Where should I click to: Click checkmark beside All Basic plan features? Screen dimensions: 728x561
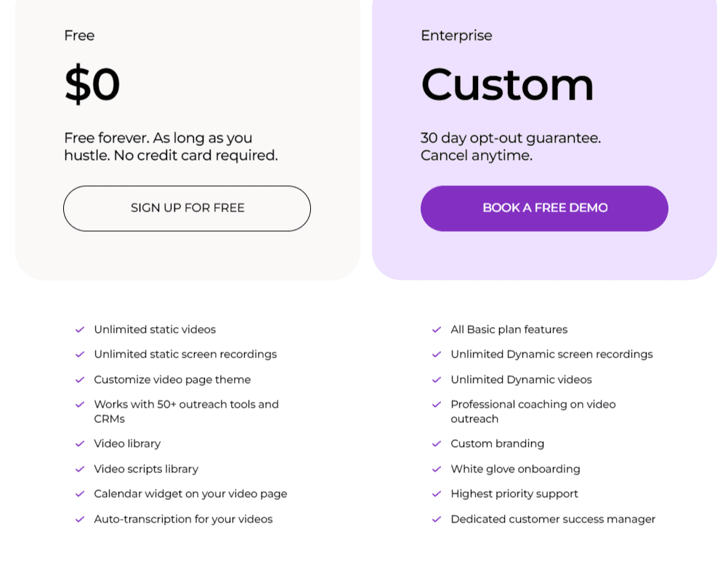(437, 330)
